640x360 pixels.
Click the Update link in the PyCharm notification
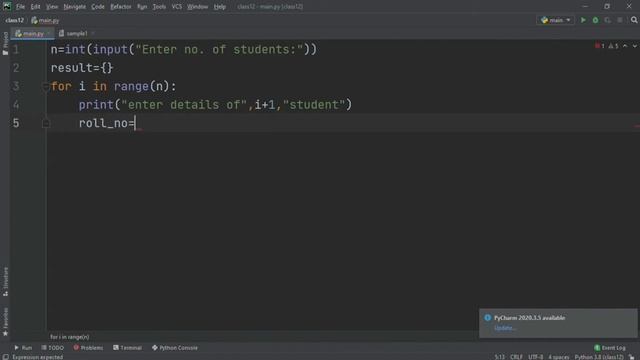(x=505, y=328)
